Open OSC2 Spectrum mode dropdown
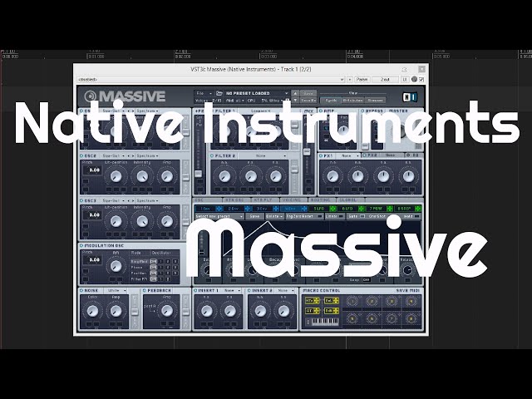Image resolution: width=532 pixels, height=399 pixels. point(147,155)
